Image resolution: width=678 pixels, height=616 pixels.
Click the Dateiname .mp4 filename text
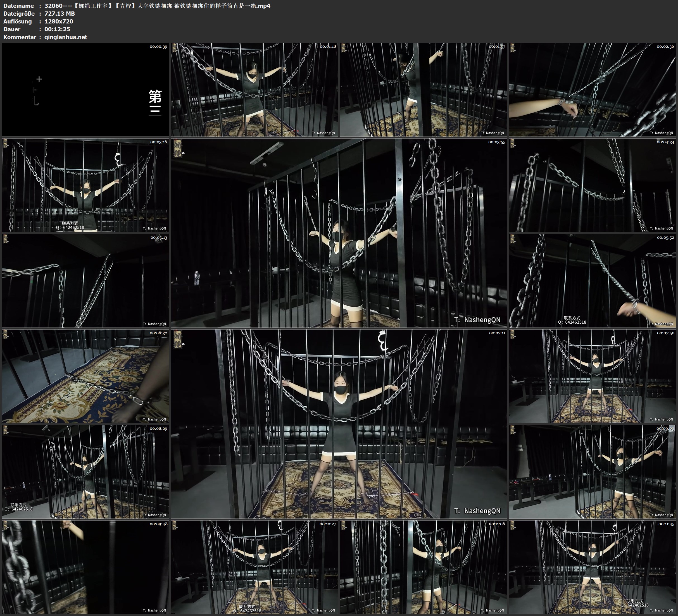[x=157, y=6]
